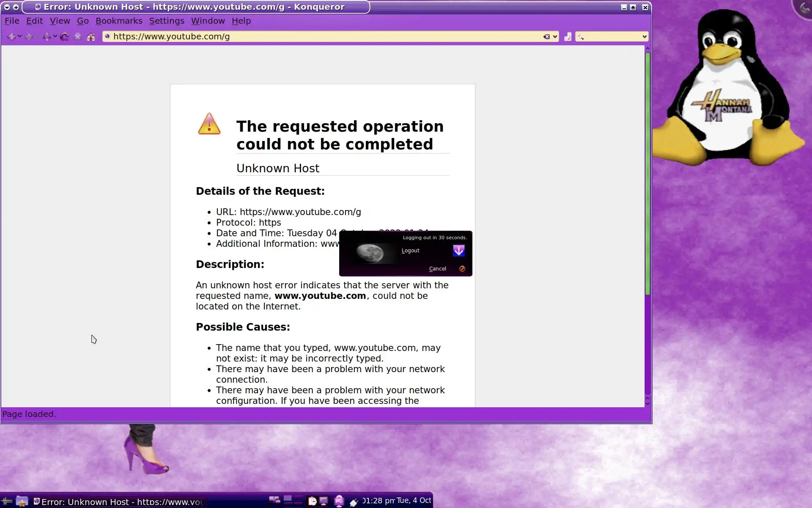Go to the Home page icon
Screen dimensions: 812x508
click(91, 37)
